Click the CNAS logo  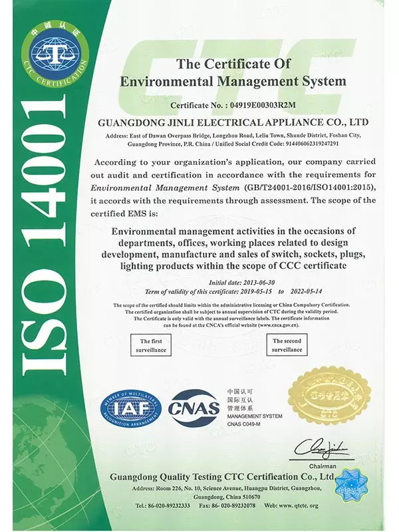tap(194, 408)
